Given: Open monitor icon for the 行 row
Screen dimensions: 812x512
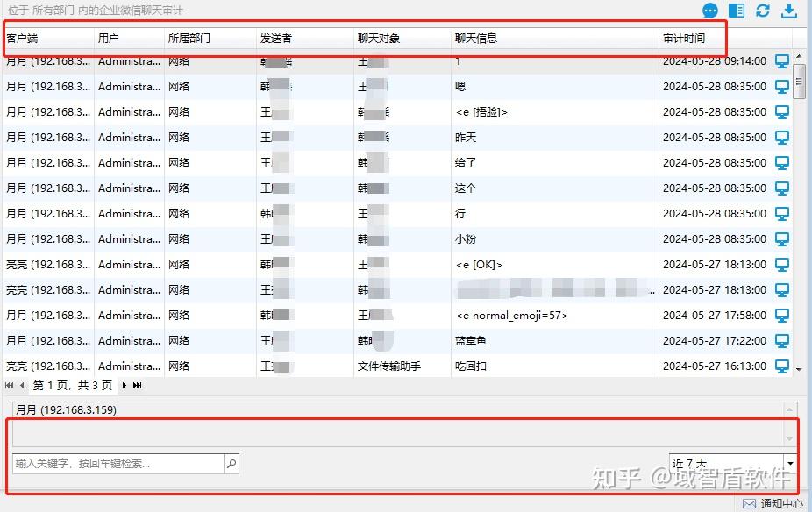Looking at the screenshot, I should pyautogui.click(x=782, y=213).
